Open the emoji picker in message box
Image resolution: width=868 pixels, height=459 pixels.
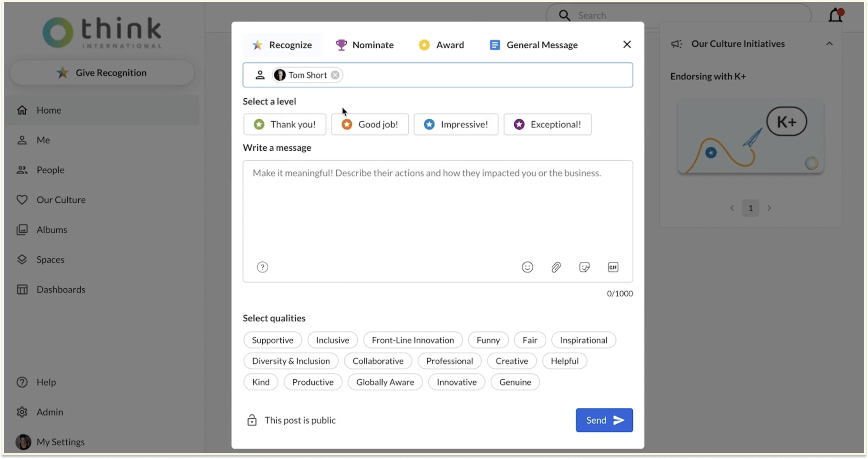click(527, 267)
